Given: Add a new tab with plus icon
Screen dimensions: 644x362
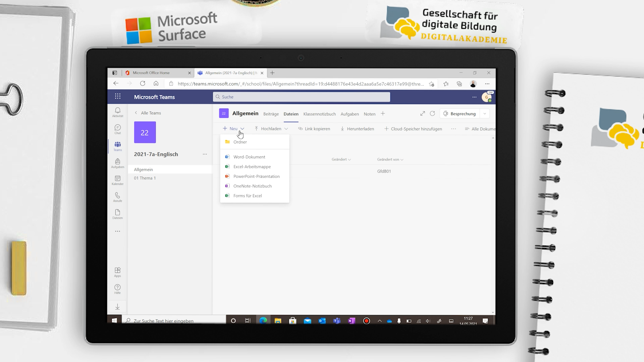Looking at the screenshot, I should [x=383, y=114].
